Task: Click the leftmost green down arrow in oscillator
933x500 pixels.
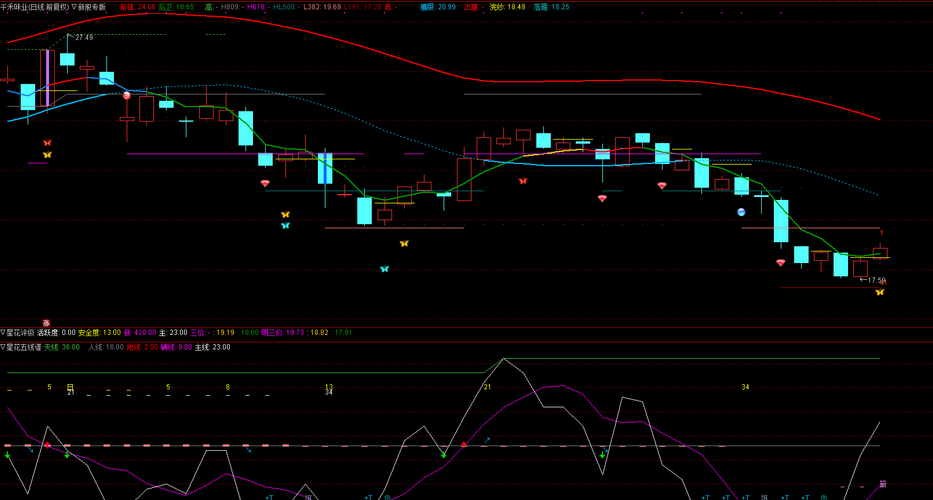Action: pyautogui.click(x=7, y=455)
